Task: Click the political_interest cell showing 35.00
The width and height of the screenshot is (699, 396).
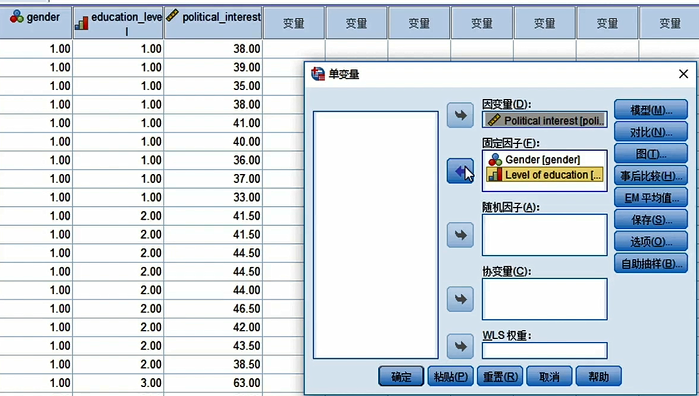Action: pyautogui.click(x=214, y=86)
